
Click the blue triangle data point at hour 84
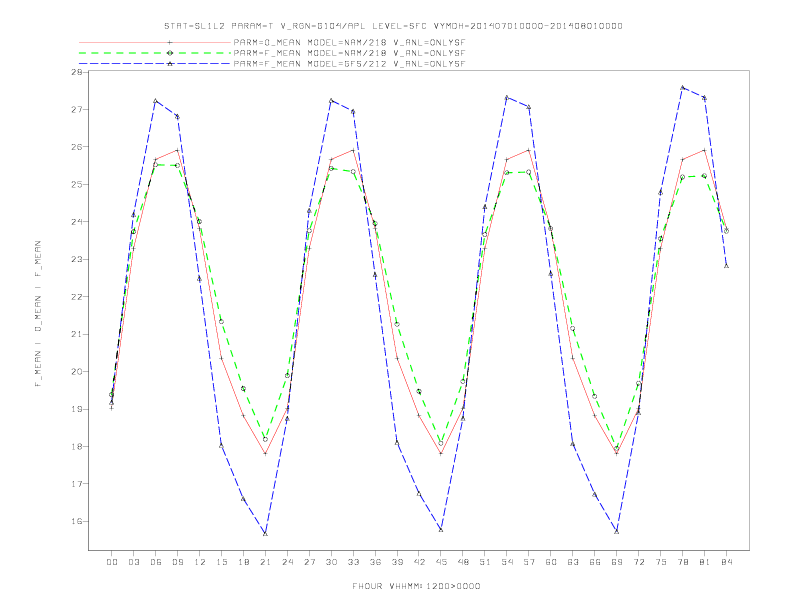coord(726,266)
